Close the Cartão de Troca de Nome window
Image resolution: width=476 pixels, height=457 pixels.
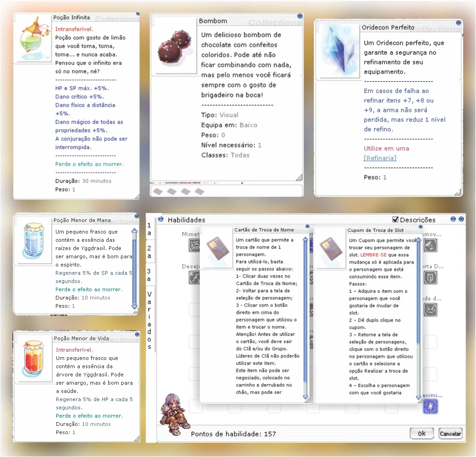[307, 226]
